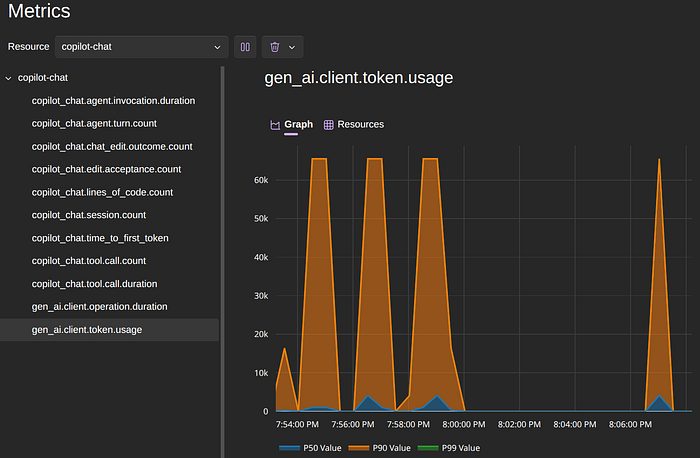Click the gen_ai.client.token.usage chart title
Image resolution: width=700 pixels, height=458 pixels.
coord(358,78)
